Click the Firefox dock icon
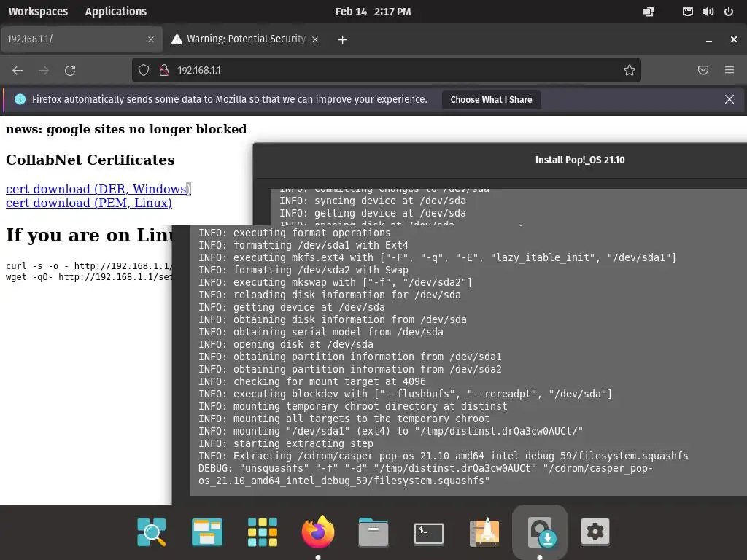The width and height of the screenshot is (747, 560). point(318,532)
